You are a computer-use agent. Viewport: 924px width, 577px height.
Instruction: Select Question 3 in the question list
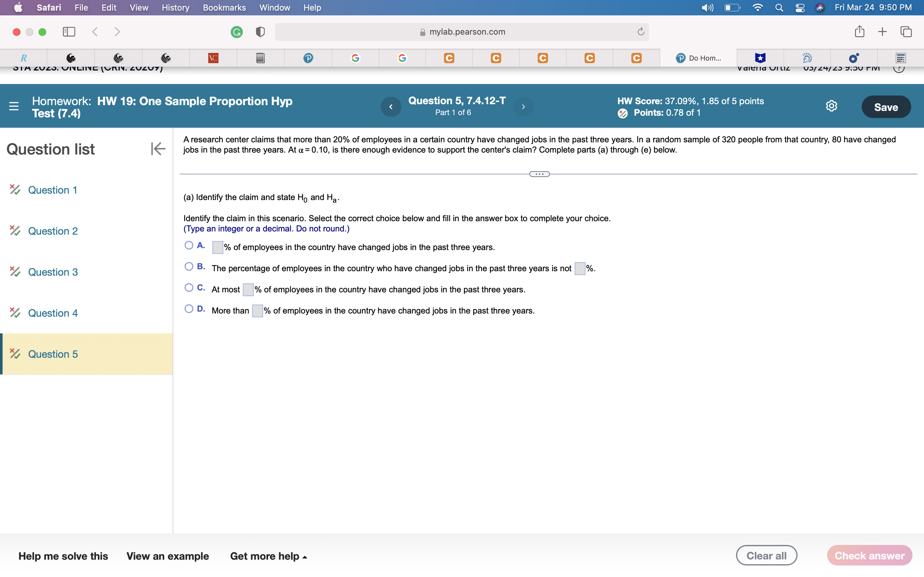coord(53,272)
